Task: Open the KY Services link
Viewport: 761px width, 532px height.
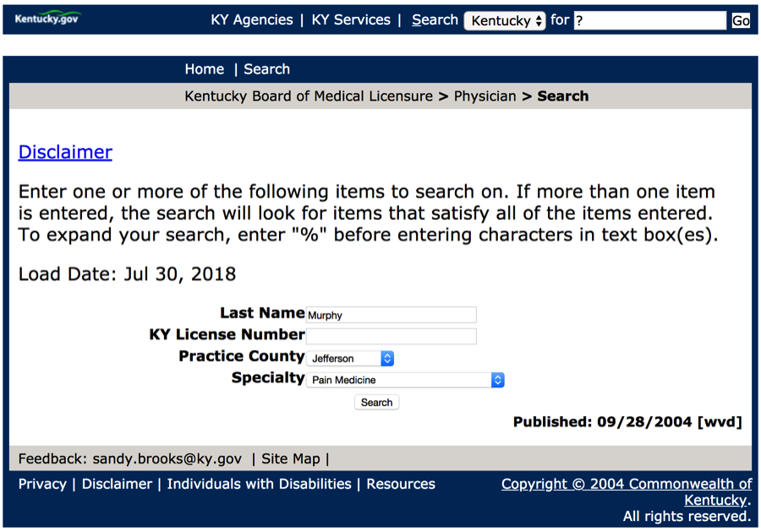Action: 351,20
